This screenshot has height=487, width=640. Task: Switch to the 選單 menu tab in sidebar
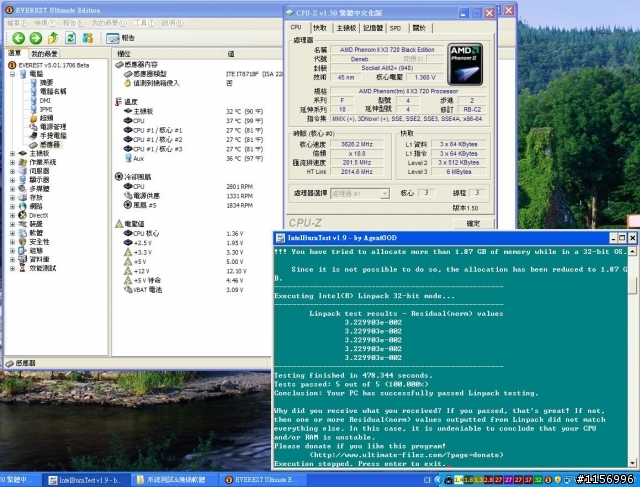tap(15, 53)
